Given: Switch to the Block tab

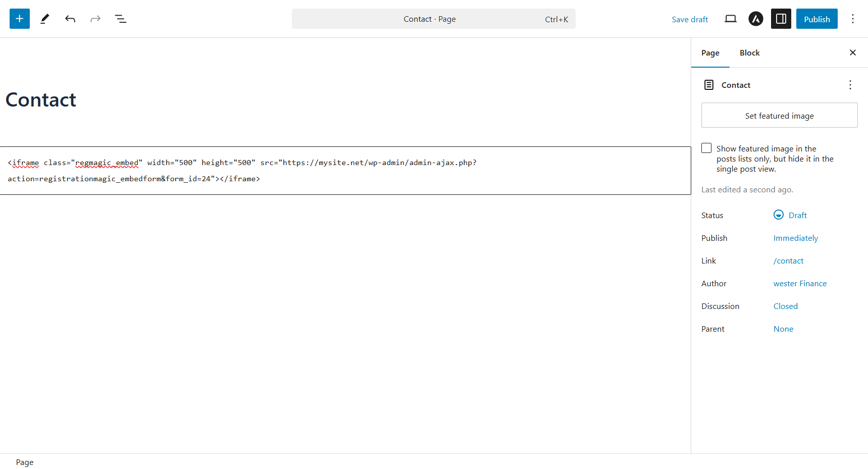Looking at the screenshot, I should tap(749, 53).
